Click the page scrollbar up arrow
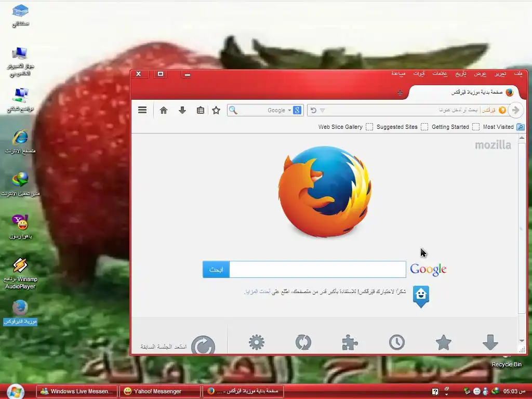Viewport: 532px width, 399px height. pyautogui.click(x=522, y=138)
